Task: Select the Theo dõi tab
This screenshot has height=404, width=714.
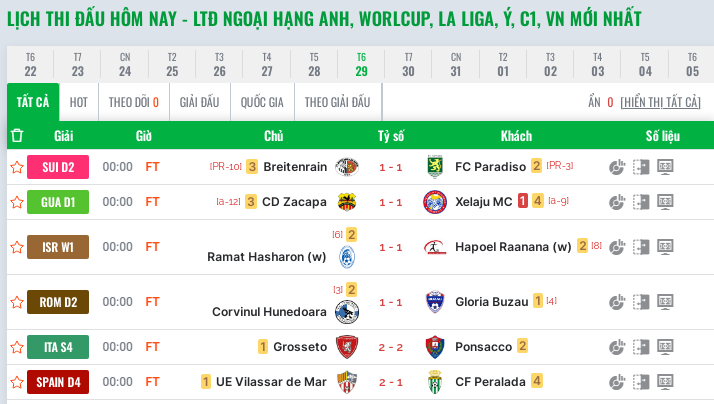Action: (133, 102)
